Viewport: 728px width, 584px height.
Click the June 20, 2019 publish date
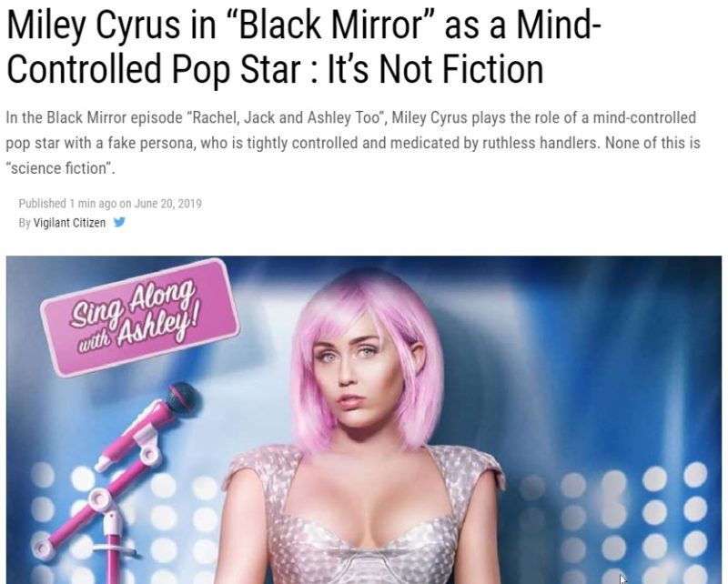coord(167,204)
